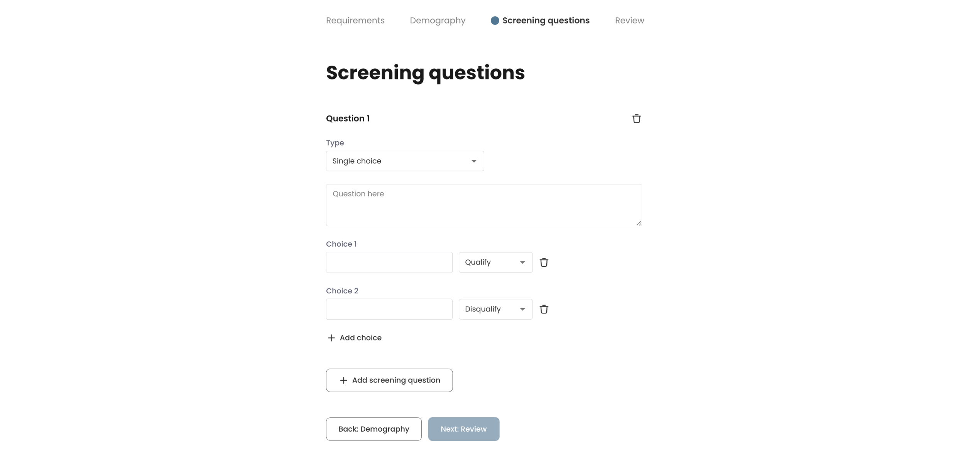Click the dropdown arrow on Single choice
980x454 pixels.
(x=474, y=161)
